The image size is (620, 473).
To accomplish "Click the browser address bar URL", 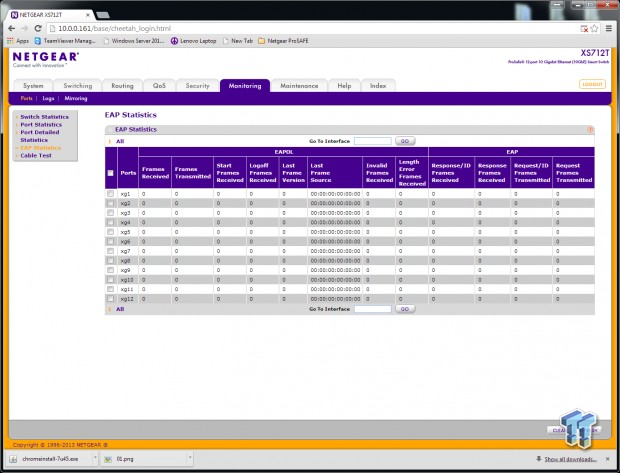I will (x=115, y=28).
